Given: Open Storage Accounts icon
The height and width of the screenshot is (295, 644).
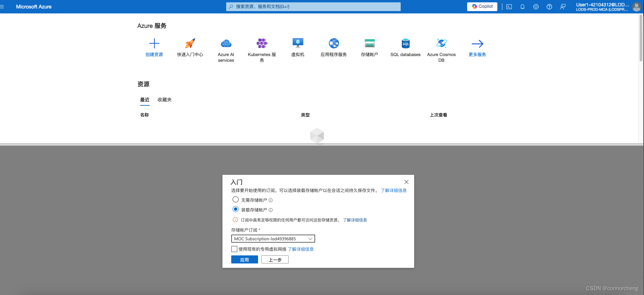Looking at the screenshot, I should click(x=369, y=43).
